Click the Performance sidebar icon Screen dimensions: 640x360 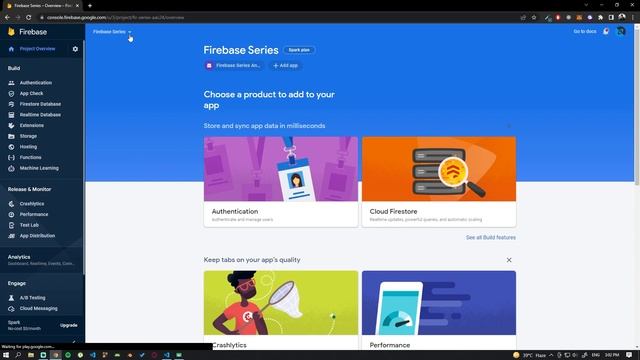[11, 214]
